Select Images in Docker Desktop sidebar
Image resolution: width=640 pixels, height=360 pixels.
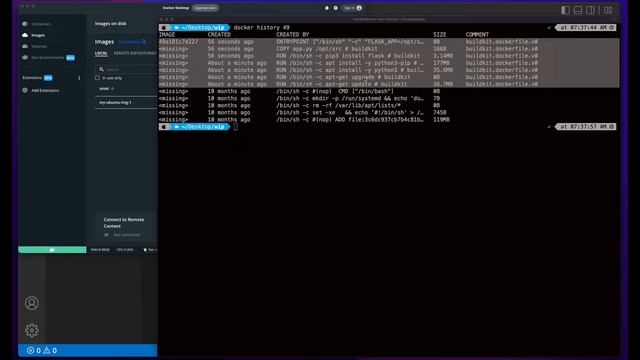click(34, 36)
